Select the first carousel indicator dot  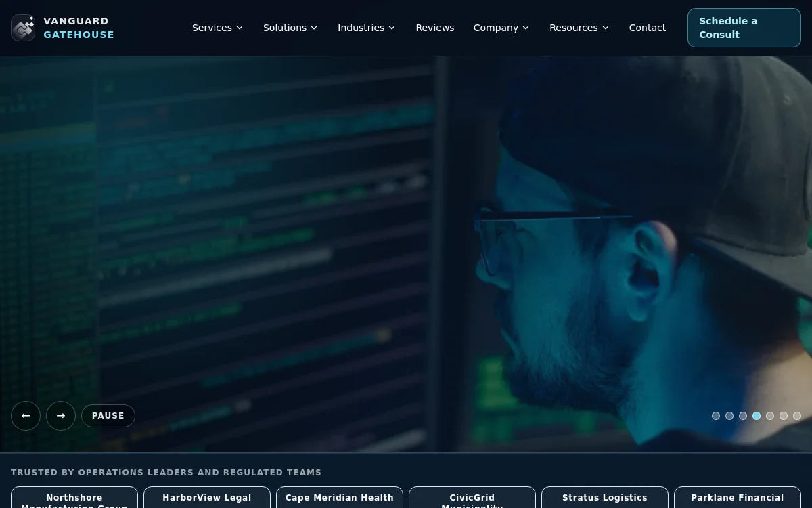click(716, 416)
